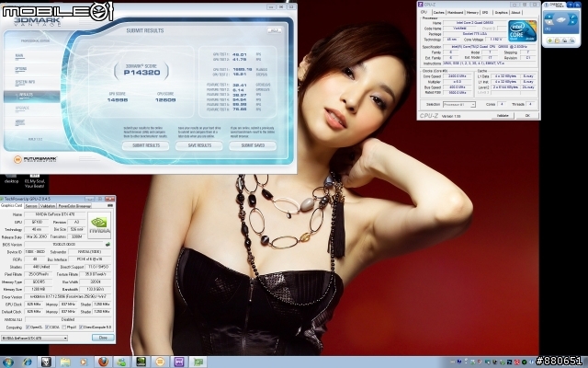Click the OK button in CPU-Z
Image resolution: width=588 pixels, height=368 pixels.
527,116
